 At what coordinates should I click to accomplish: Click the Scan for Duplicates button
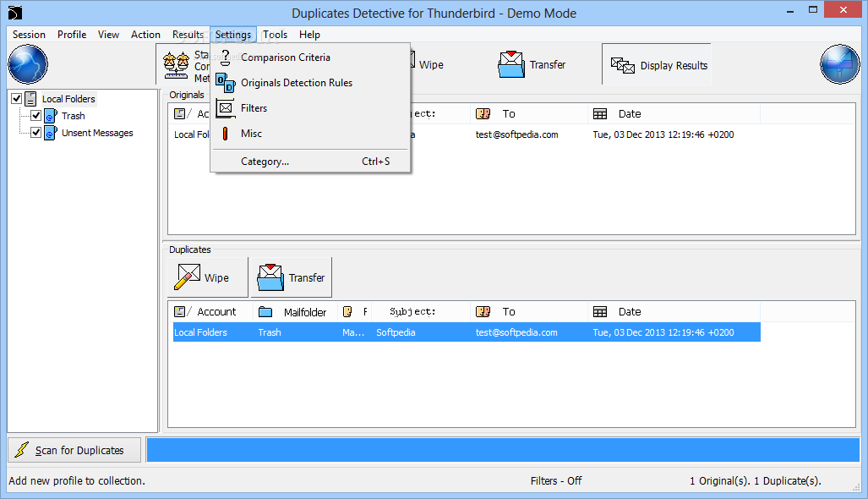[x=74, y=450]
